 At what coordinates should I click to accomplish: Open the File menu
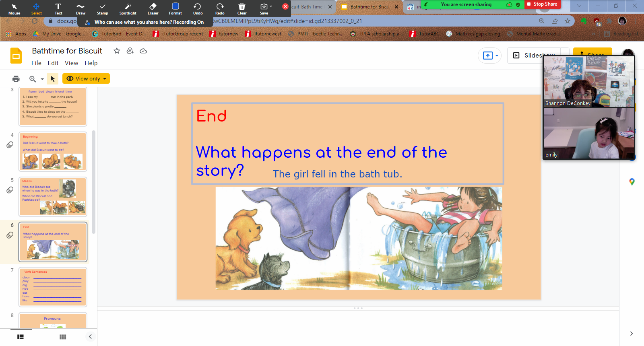(x=36, y=63)
